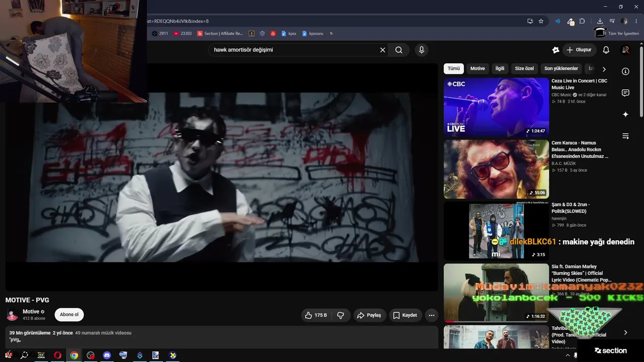
Task: Show hidden tray icons chevron
Action: (568, 355)
